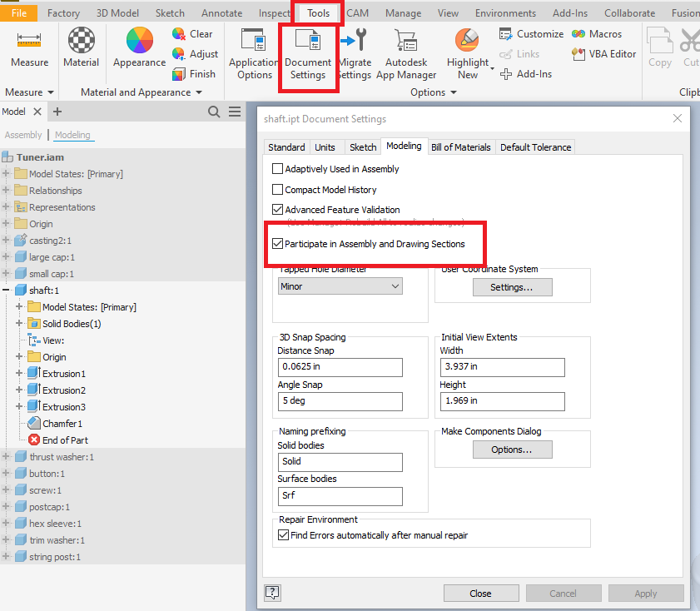Expand the Extrusion1 node
The image size is (700, 611).
coord(18,373)
